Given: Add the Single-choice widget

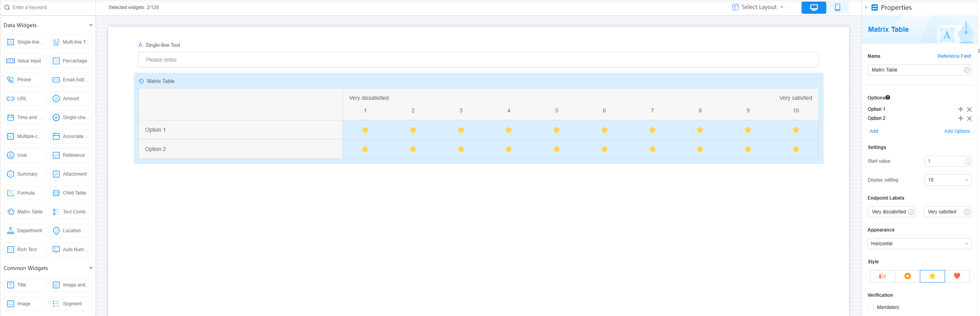Looking at the screenshot, I should click(71, 118).
